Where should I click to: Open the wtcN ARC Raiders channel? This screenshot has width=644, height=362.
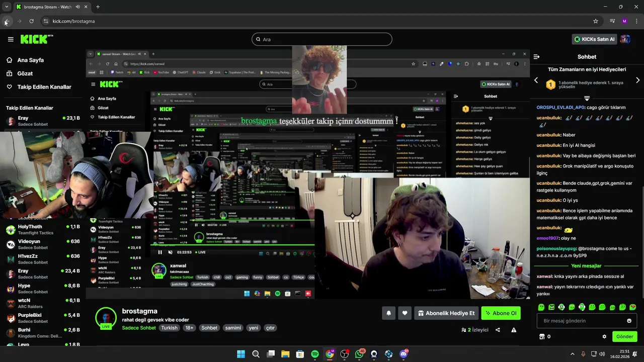[43, 303]
